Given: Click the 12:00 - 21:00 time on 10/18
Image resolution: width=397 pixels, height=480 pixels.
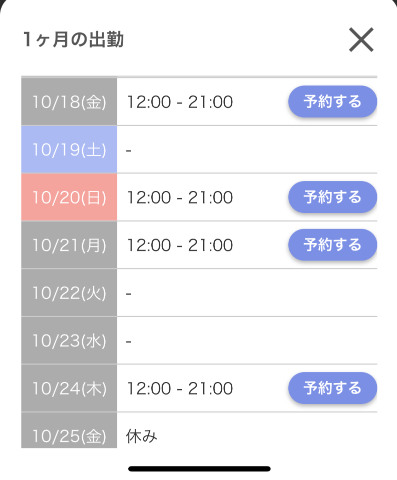Looking at the screenshot, I should 180,102.
